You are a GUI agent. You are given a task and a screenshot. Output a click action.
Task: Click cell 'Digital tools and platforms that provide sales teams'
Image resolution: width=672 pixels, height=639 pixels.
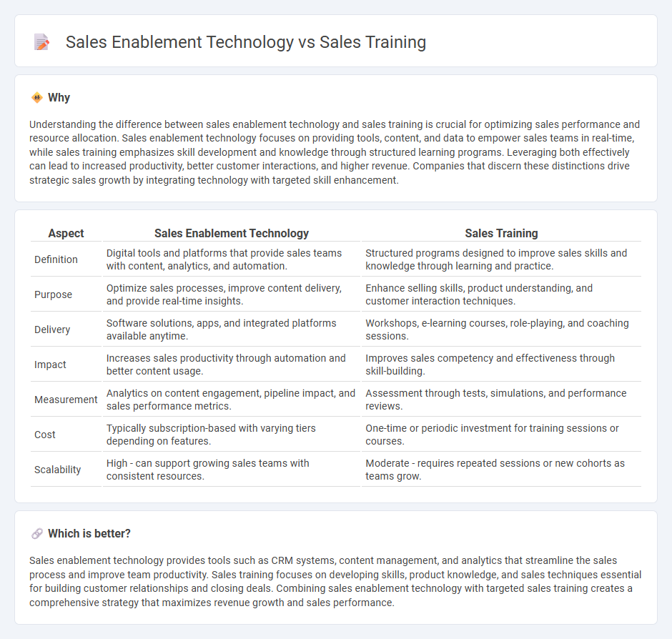(x=232, y=259)
